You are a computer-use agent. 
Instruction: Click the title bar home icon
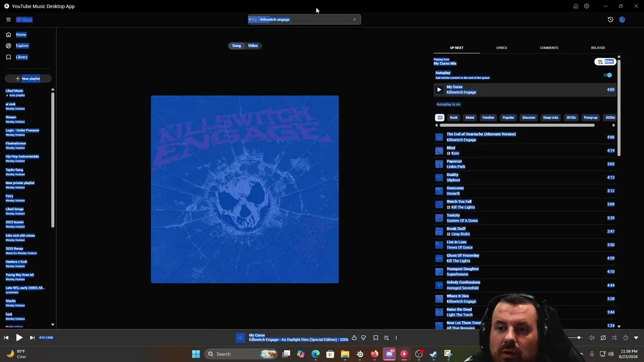click(x=576, y=6)
